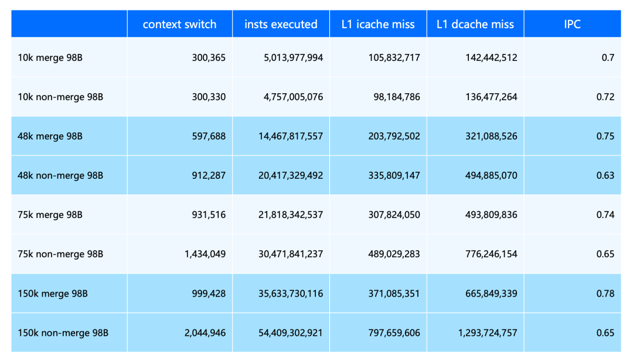The width and height of the screenshot is (633, 364).
Task: Select dcache miss value 136,477,264
Action: tap(491, 97)
